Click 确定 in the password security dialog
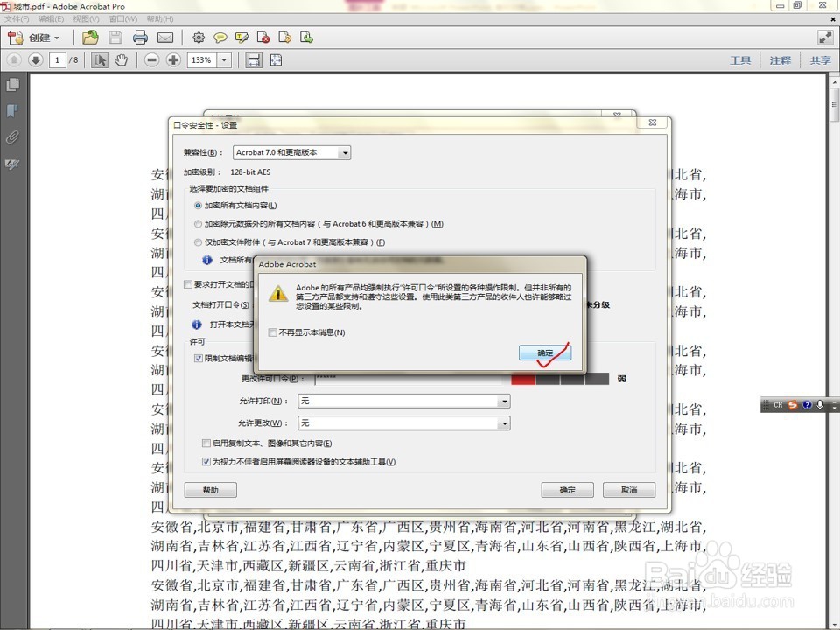Screen dimensions: 840x630 coord(567,490)
